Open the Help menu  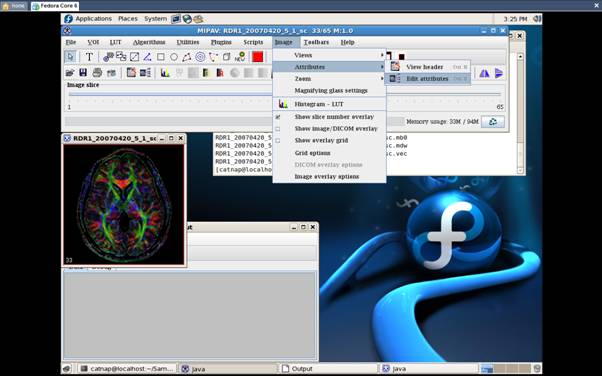[x=347, y=42]
